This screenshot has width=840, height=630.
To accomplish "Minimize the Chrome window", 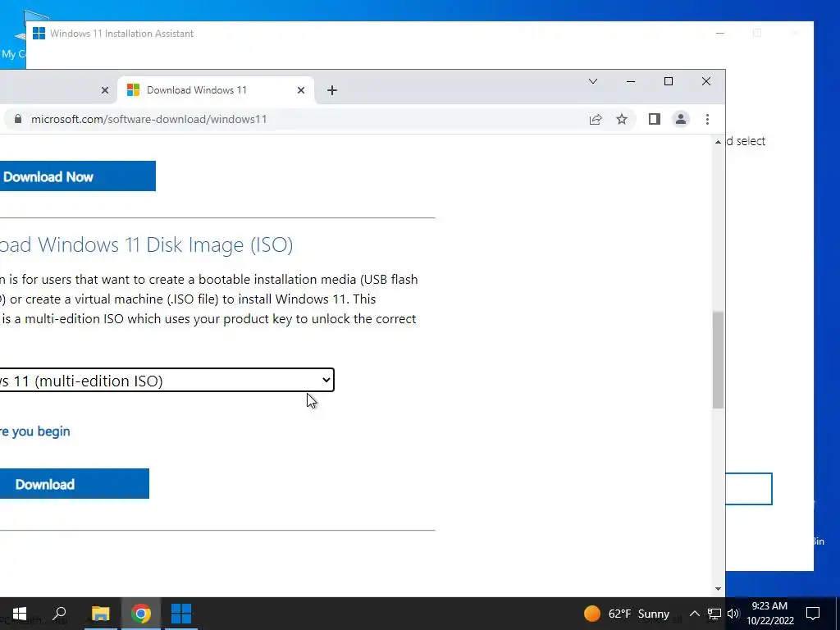I will coord(631,81).
